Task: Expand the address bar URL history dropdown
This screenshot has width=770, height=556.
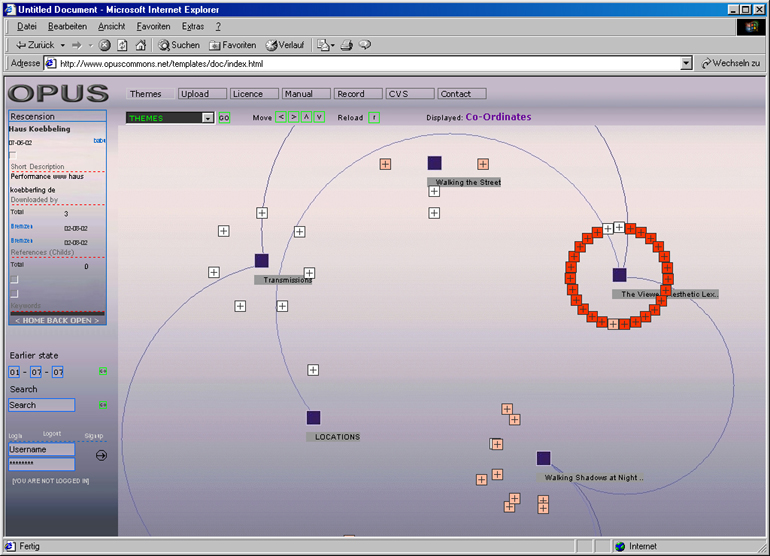Action: tap(686, 63)
